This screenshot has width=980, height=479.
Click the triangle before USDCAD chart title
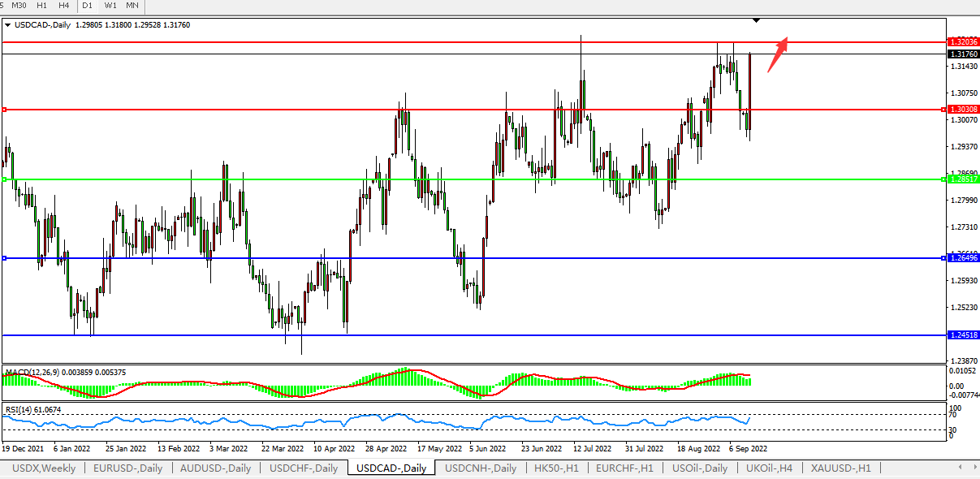click(8, 25)
